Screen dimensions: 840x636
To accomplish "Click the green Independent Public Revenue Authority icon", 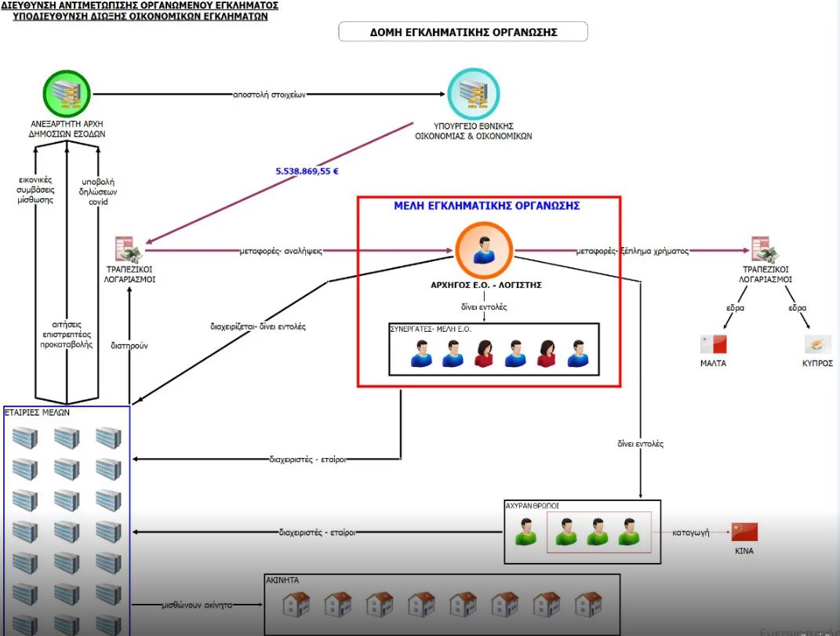I will pyautogui.click(x=67, y=93).
